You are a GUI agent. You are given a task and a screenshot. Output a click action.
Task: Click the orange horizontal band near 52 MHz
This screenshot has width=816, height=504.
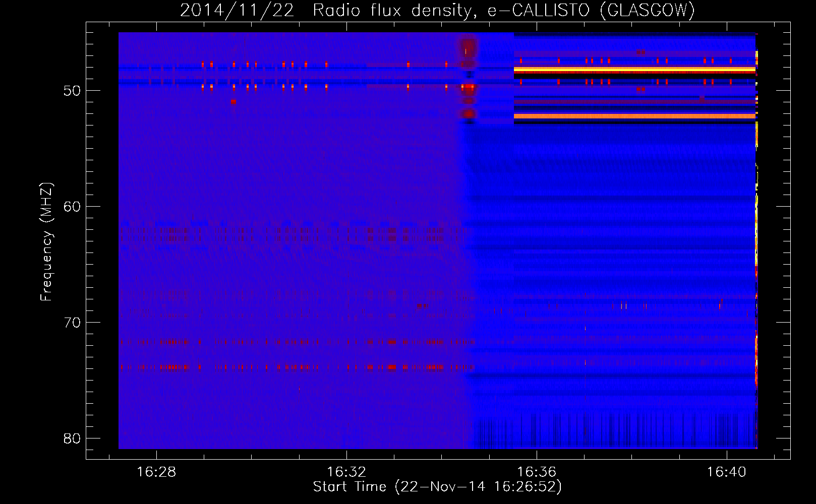pos(634,116)
